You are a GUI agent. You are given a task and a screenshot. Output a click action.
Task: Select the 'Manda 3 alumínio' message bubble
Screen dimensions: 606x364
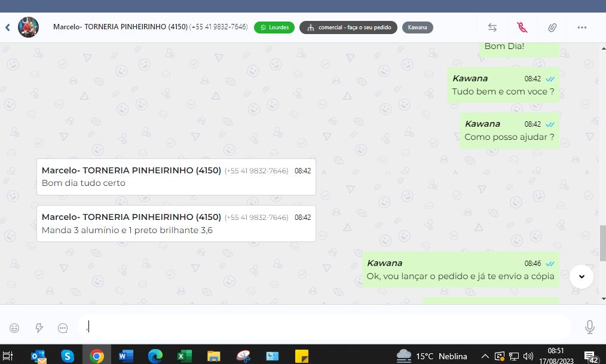click(176, 224)
